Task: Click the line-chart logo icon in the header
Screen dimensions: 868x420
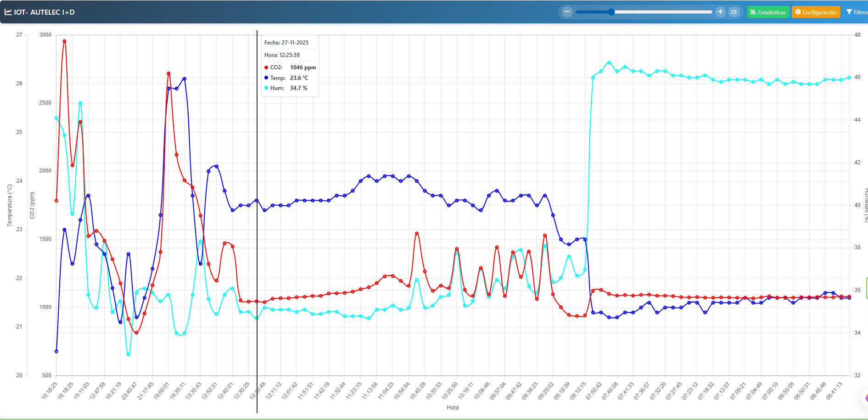Action: coord(8,11)
